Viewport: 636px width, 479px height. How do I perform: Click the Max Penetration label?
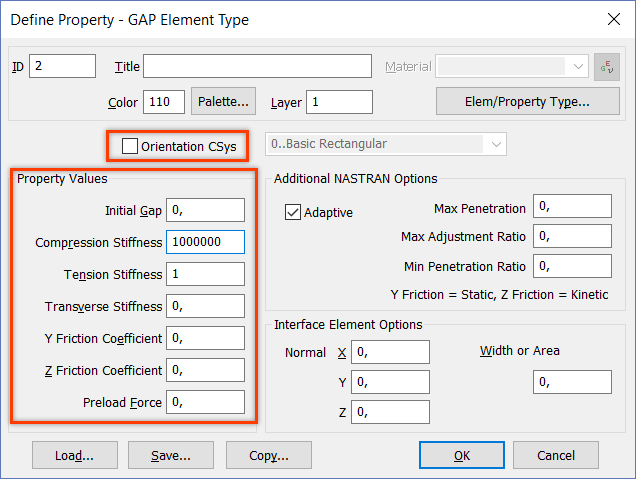(480, 208)
